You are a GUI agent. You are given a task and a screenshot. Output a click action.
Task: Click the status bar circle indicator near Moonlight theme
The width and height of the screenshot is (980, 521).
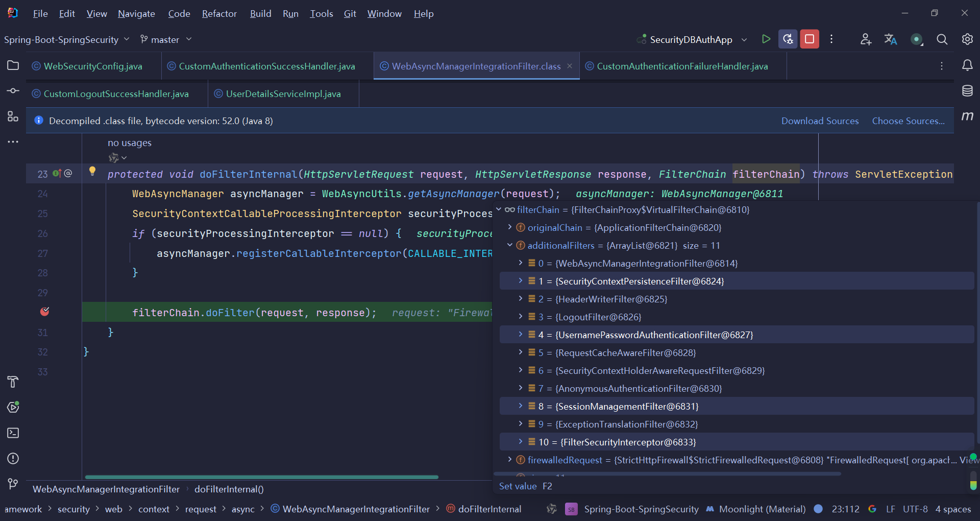(818, 509)
